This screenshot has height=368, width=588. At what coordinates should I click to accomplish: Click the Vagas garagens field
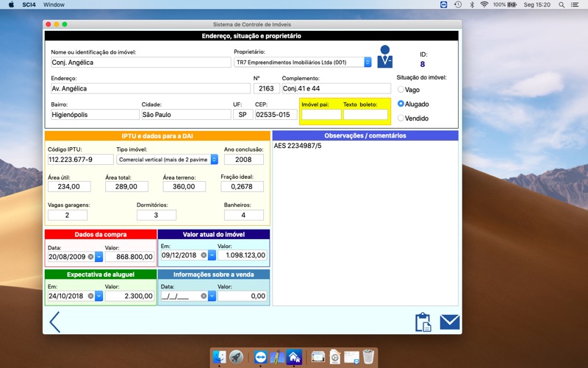68,215
